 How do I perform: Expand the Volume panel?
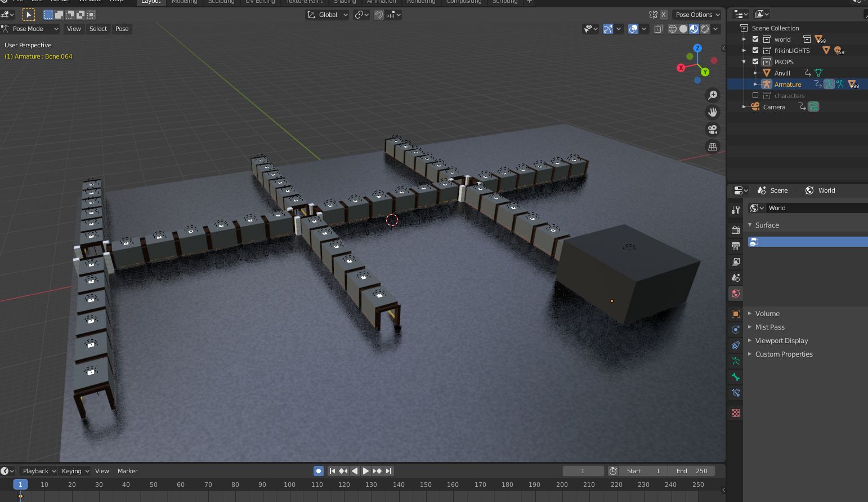767,314
